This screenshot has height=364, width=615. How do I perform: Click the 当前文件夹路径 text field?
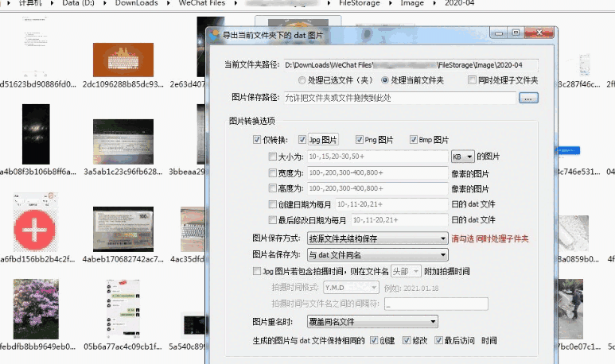click(411, 65)
